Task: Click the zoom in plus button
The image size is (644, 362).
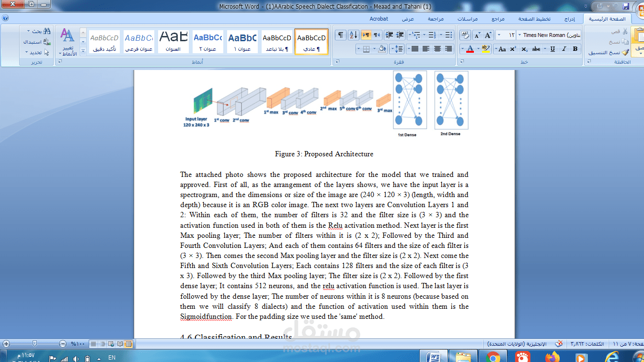Action: 6,344
